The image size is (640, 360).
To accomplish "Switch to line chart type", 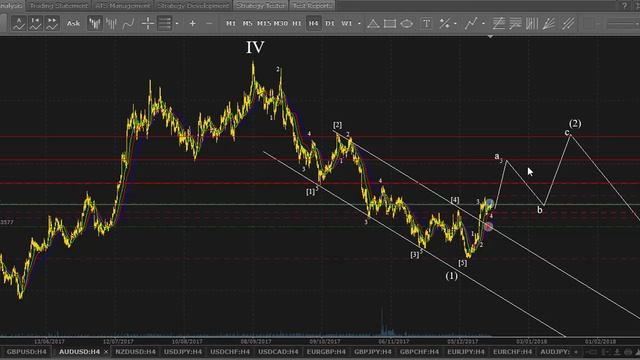I will tap(128, 23).
